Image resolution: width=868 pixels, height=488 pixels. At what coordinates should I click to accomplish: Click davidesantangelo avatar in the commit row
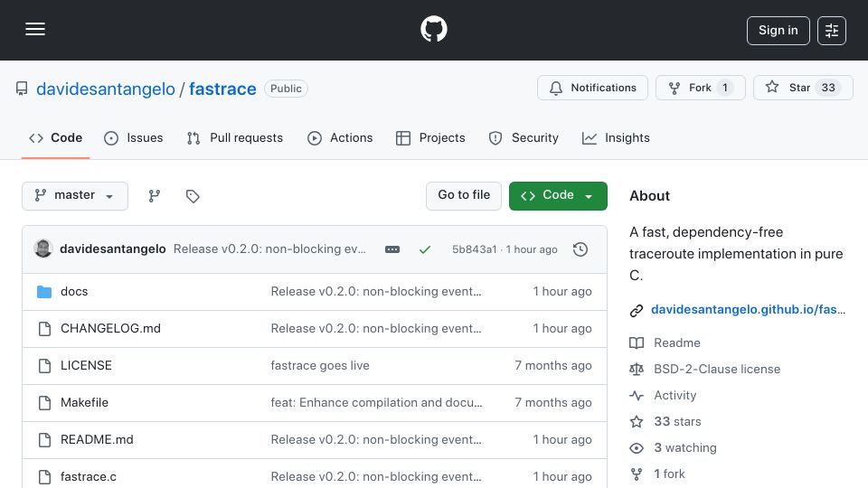pos(43,249)
